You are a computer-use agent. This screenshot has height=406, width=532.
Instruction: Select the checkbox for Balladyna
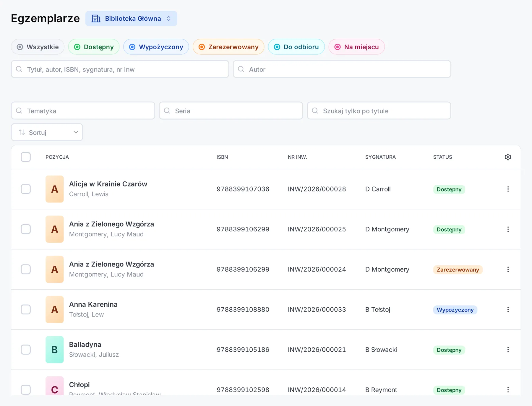26,350
